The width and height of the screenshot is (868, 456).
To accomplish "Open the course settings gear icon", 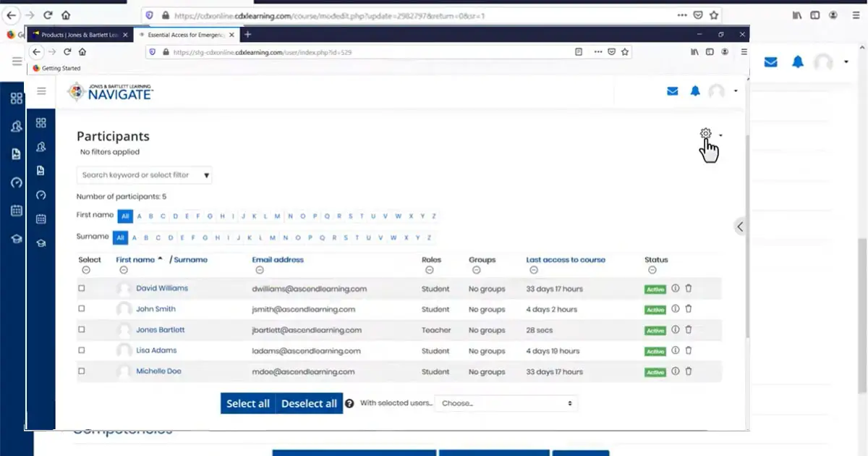I will tap(705, 134).
